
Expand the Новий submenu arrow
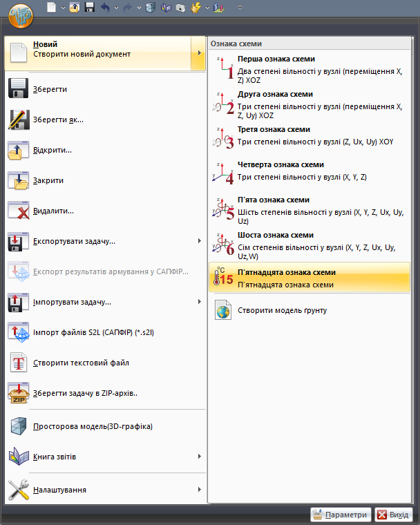coord(199,54)
